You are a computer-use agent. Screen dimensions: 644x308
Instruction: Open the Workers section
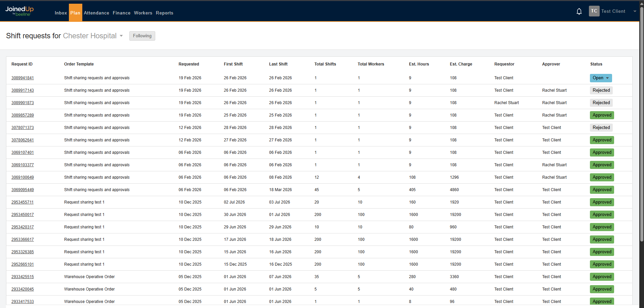point(143,13)
